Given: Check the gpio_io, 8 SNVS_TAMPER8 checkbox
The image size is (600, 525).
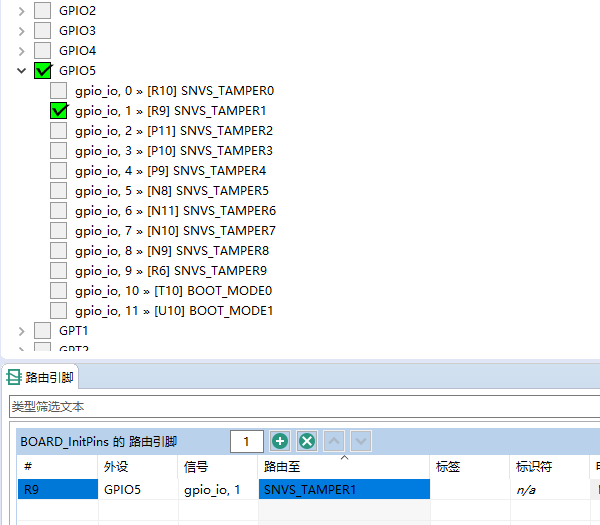Looking at the screenshot, I should click(x=59, y=251).
